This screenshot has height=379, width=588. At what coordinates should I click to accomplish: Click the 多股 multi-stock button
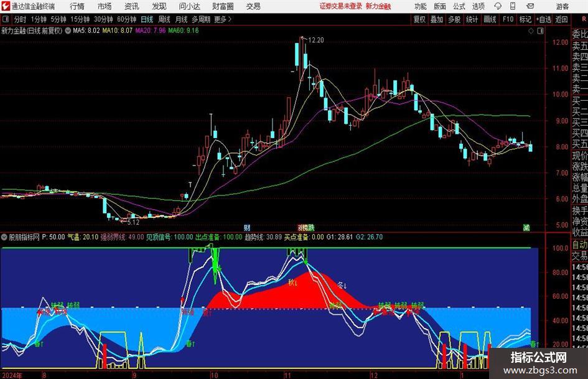point(454,19)
